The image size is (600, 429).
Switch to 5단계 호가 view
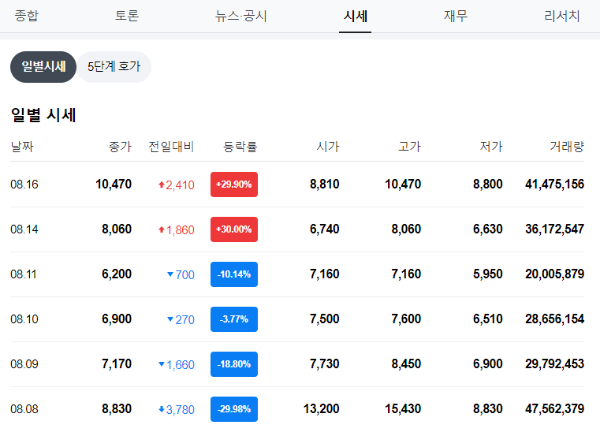coord(114,67)
